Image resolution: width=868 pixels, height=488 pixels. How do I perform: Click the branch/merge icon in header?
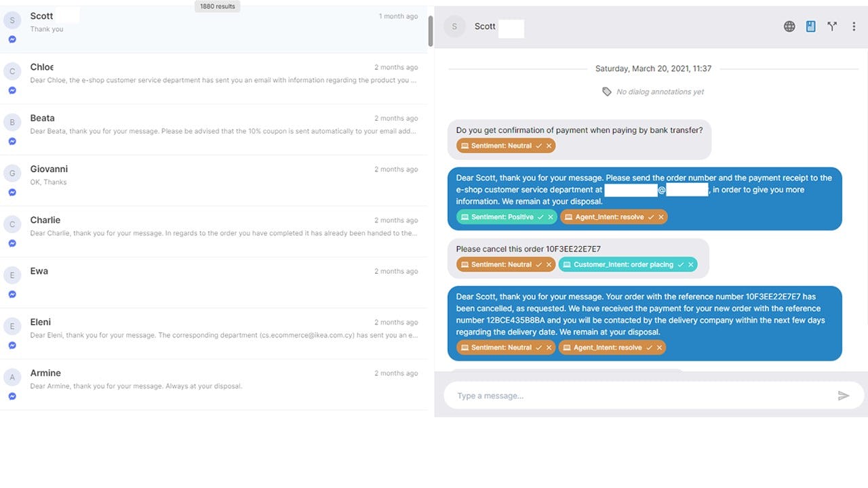click(832, 26)
